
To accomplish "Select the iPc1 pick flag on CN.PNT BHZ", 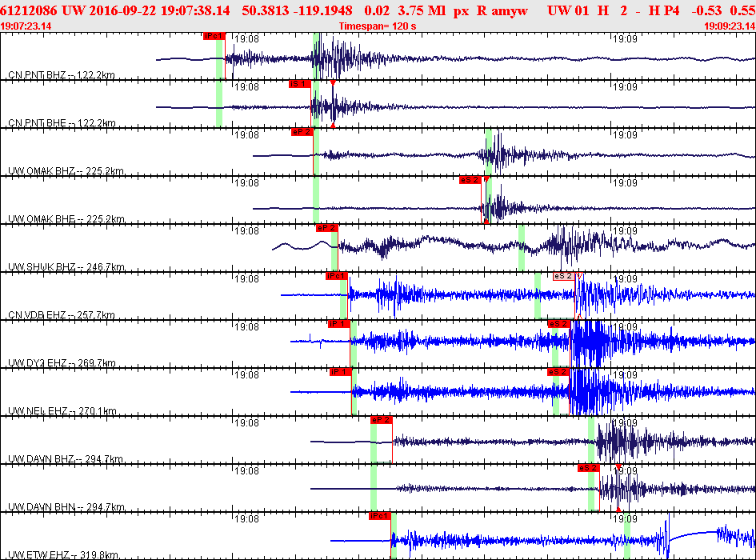I will [x=214, y=36].
